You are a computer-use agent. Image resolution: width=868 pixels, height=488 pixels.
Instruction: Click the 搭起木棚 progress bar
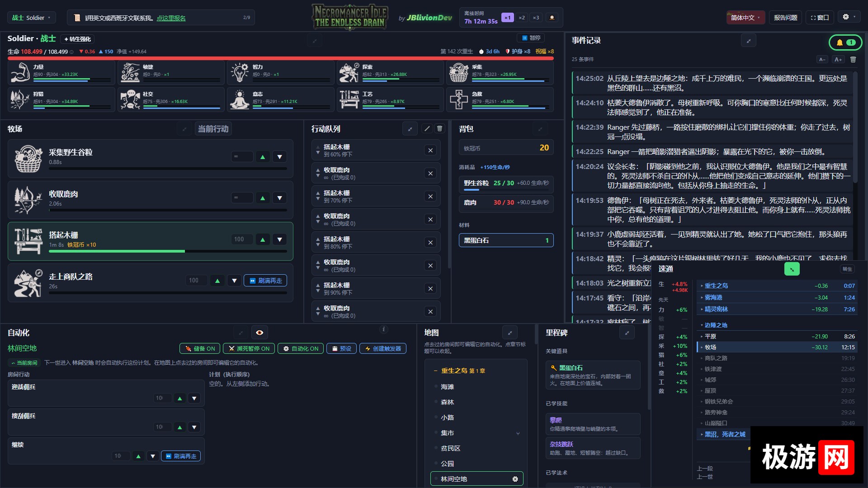[168, 251]
